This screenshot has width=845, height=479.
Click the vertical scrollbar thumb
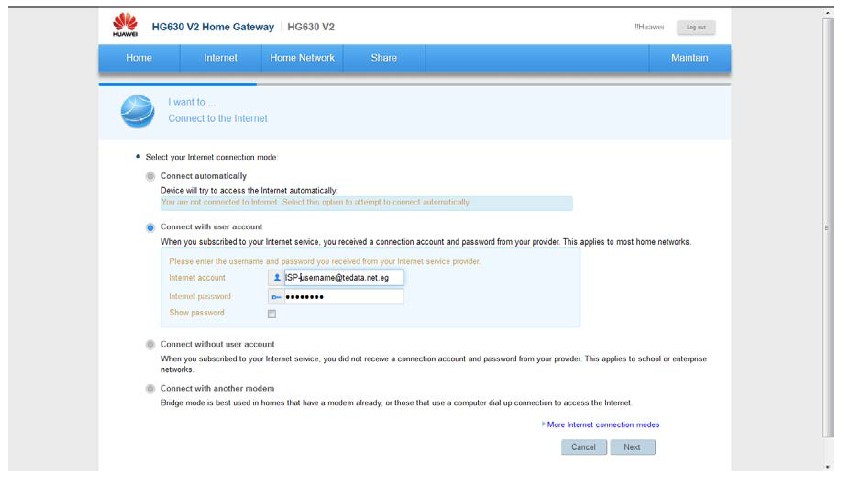click(x=828, y=226)
